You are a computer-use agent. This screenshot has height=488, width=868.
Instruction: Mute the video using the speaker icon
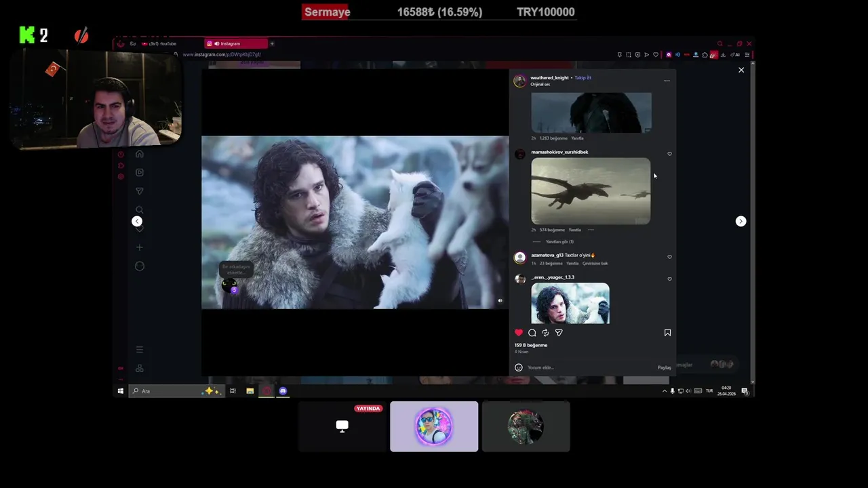pos(500,301)
